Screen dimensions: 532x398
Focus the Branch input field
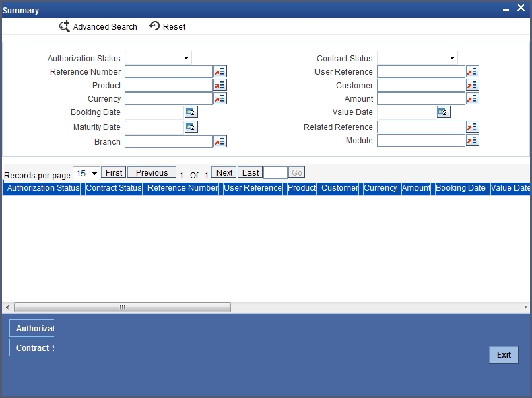pyautogui.click(x=168, y=142)
